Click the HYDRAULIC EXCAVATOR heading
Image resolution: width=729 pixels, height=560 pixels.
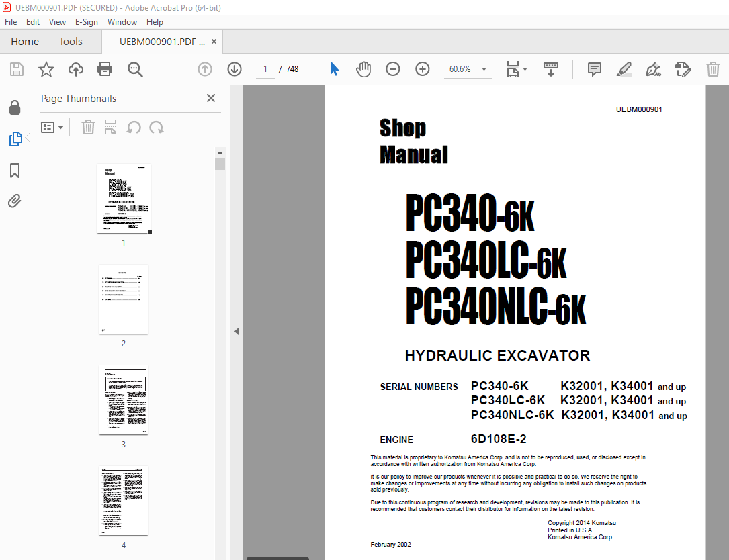pyautogui.click(x=497, y=355)
